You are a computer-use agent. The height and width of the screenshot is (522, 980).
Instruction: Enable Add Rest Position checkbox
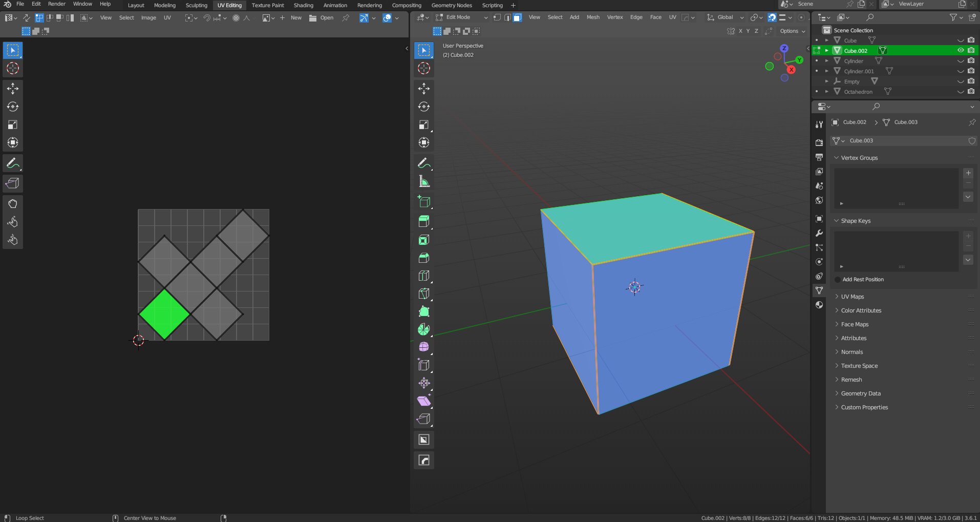838,280
